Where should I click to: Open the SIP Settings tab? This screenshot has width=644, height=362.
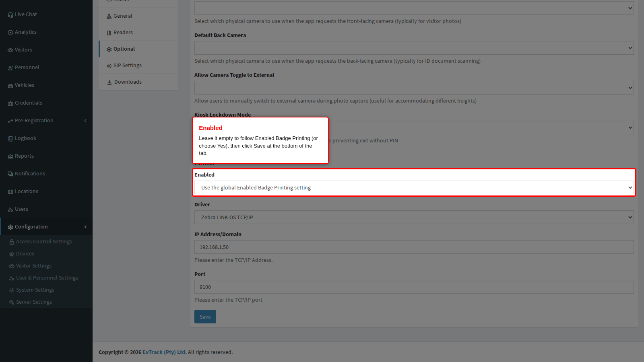click(x=138, y=66)
